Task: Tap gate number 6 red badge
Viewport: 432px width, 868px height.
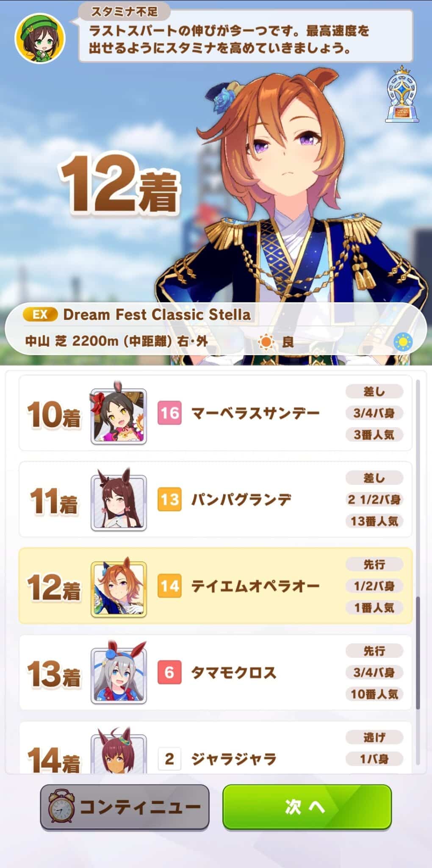Action: [169, 672]
